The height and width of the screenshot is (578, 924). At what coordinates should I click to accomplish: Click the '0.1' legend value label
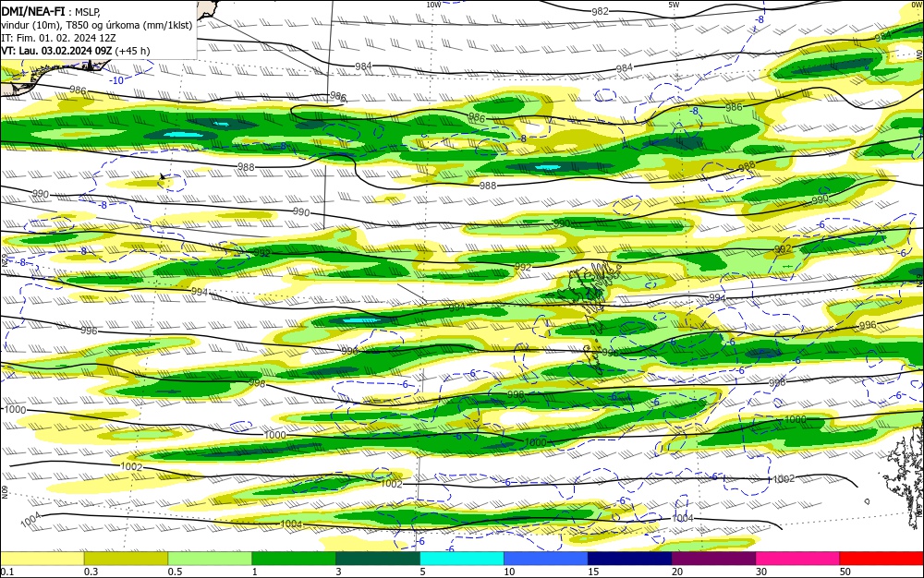[7, 572]
